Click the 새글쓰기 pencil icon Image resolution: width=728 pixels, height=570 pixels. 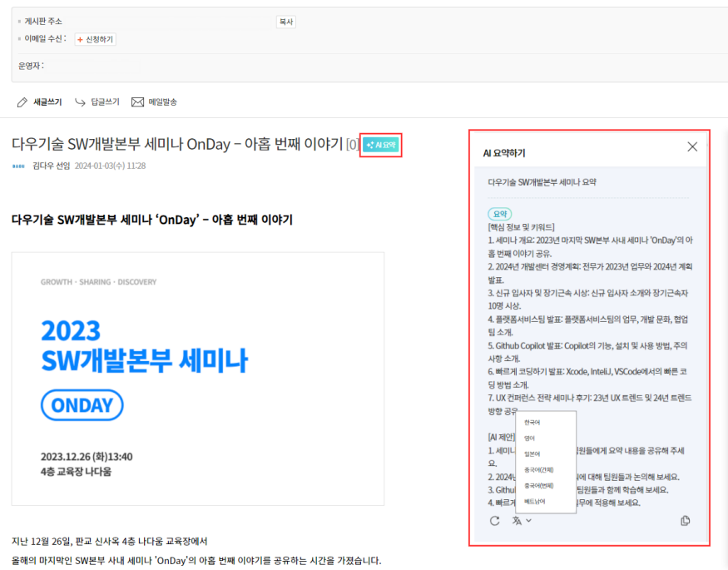(x=22, y=102)
